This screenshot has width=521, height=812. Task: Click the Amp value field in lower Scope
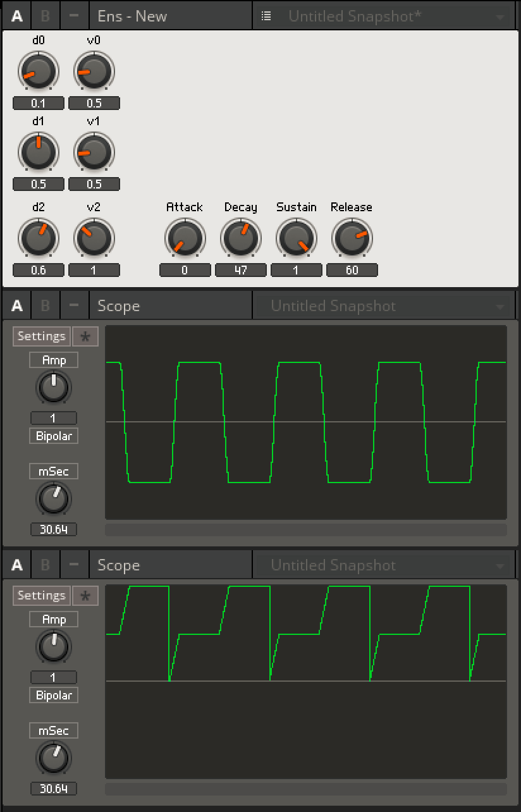(x=54, y=677)
